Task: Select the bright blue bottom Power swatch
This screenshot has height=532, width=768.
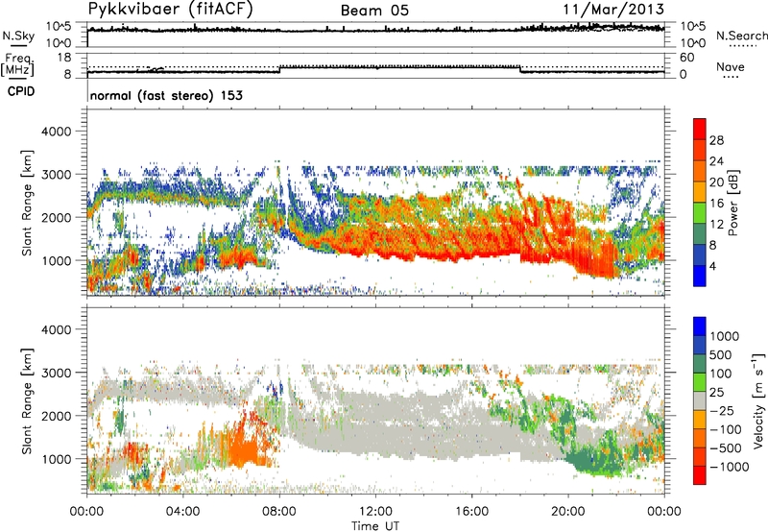Action: pos(700,276)
